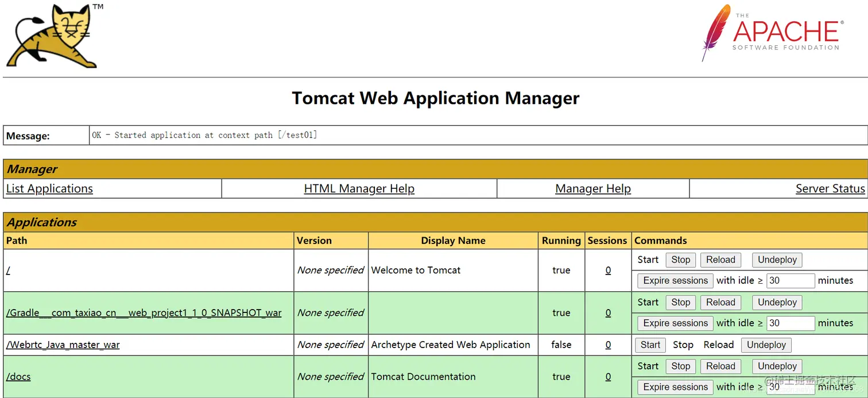This screenshot has width=868, height=398.
Task: Undeploy the /docs application
Action: (777, 366)
